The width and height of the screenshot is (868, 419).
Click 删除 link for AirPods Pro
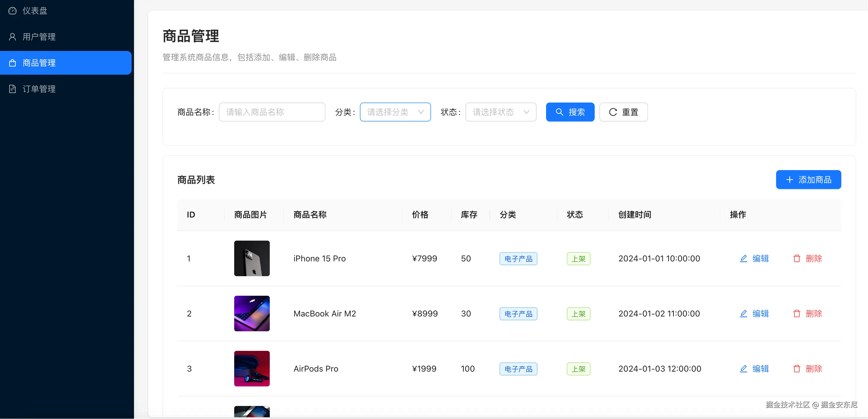(x=813, y=369)
